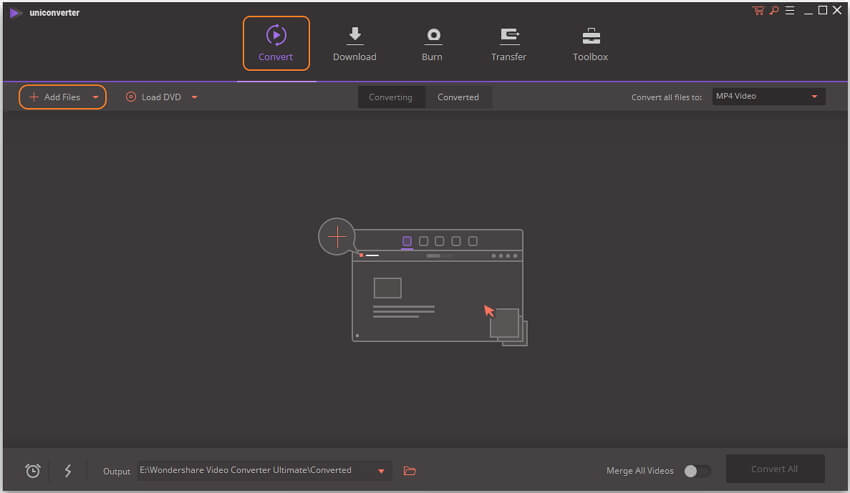The width and height of the screenshot is (850, 493).
Task: Minimize the uniconverter window
Action: point(808,11)
